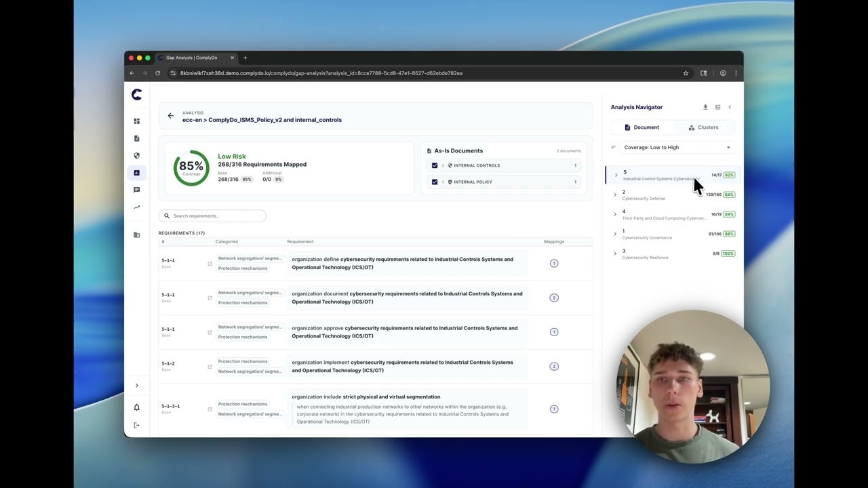Click the Network segregation tag on 5-1-3-1
Image resolution: width=868 pixels, height=488 pixels.
[250, 414]
